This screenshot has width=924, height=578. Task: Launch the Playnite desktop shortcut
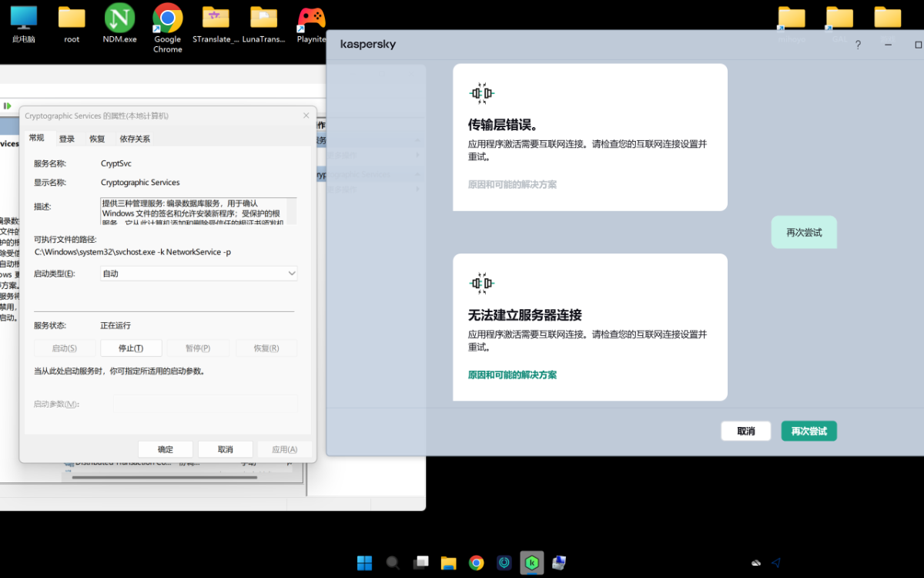click(x=311, y=25)
